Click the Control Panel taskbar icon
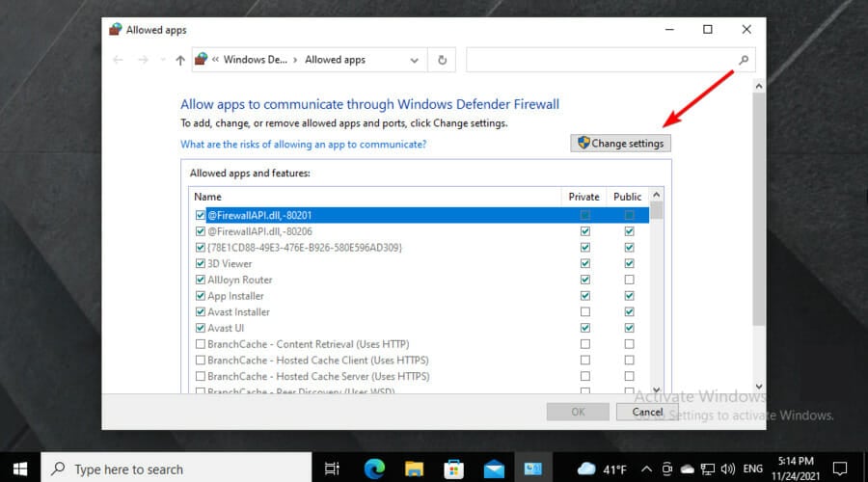The image size is (868, 482). (x=533, y=469)
